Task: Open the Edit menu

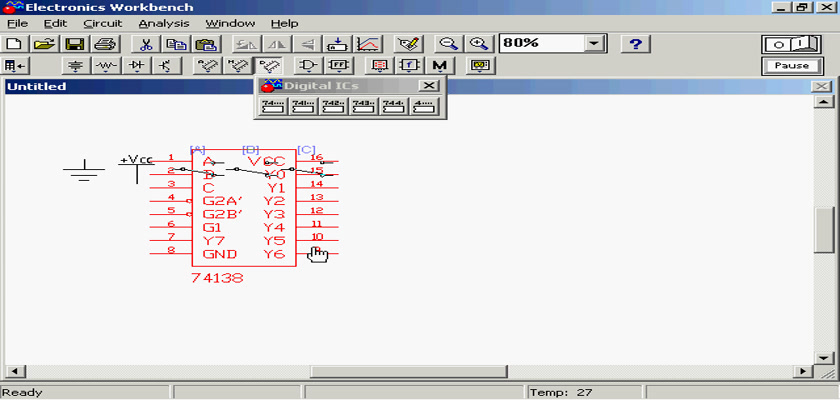Action: click(55, 24)
